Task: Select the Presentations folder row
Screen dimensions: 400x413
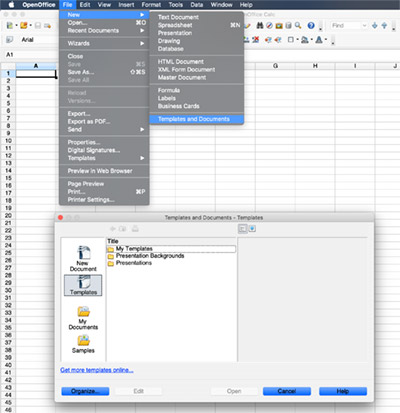Action: point(171,263)
